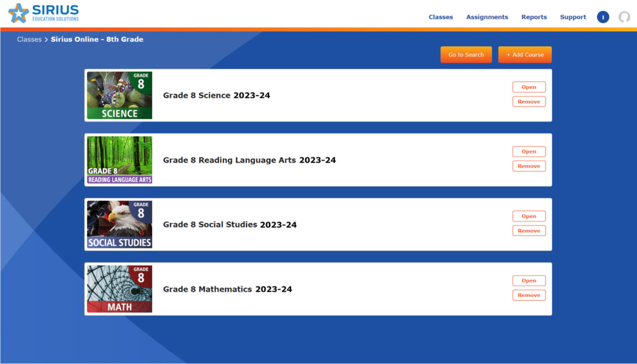Click the Go to Search button
637x364 pixels.
click(466, 54)
